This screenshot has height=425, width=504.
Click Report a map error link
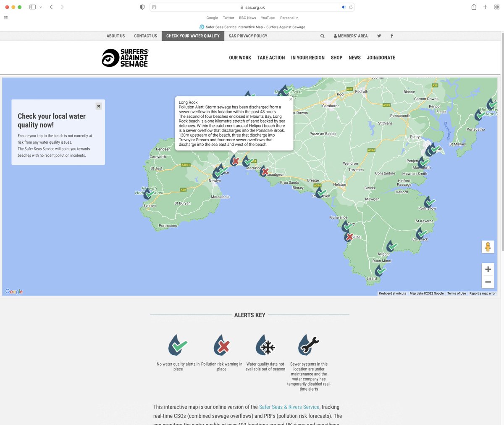coord(482,293)
